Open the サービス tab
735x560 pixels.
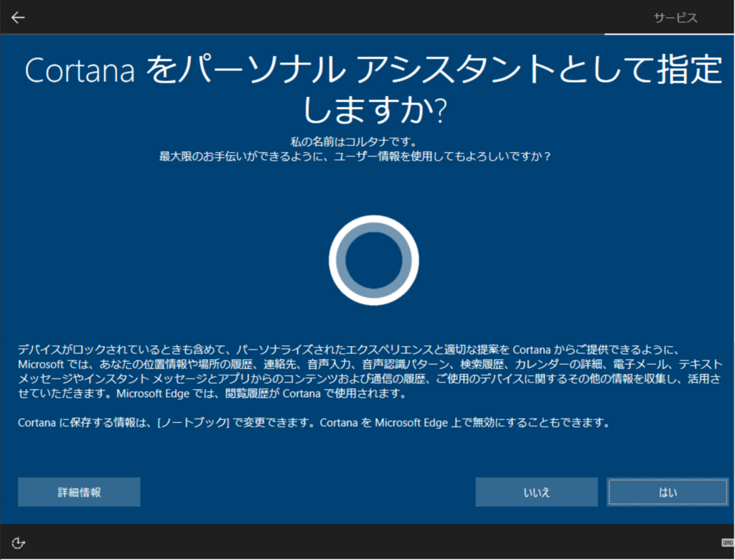coord(675,18)
